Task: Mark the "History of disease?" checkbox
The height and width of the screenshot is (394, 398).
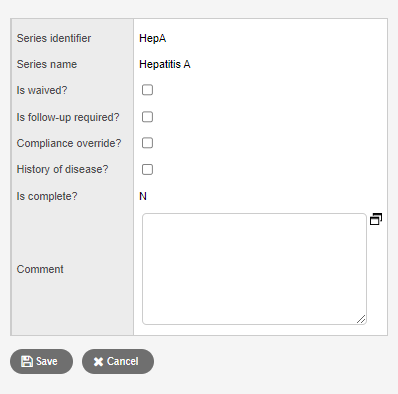Action: tap(147, 169)
